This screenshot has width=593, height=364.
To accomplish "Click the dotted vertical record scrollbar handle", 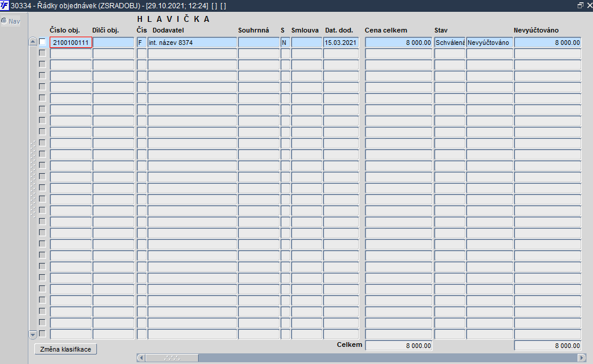I will (x=33, y=179).
